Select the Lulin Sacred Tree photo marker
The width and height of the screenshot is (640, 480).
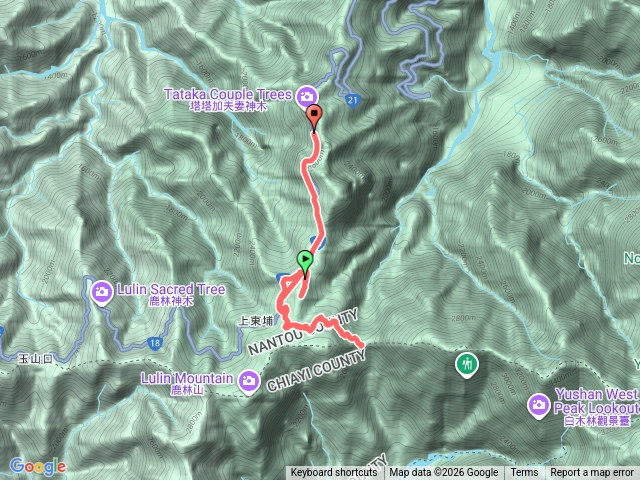click(102, 292)
